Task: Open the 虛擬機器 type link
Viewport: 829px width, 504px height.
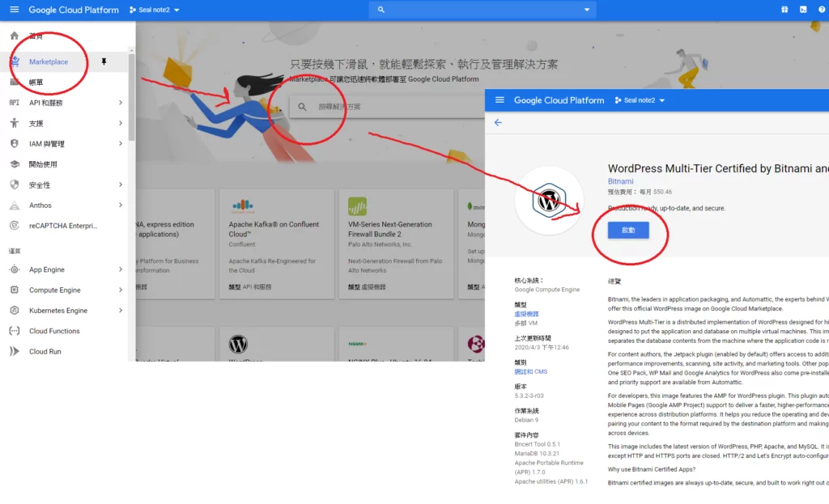Action: click(526, 314)
